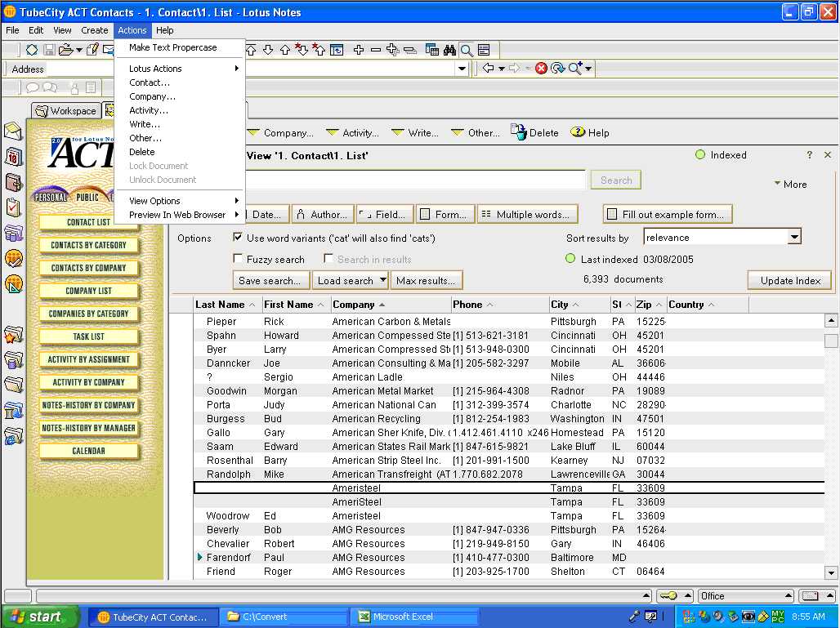Screen dimensions: 840x628
Task: Open the To Do clipboard bookmark icon
Action: click(13, 207)
